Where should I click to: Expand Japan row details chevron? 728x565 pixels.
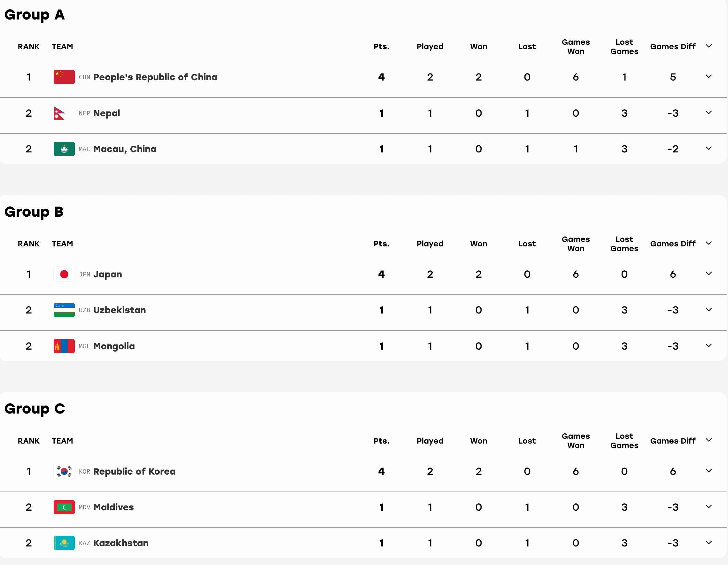(709, 273)
